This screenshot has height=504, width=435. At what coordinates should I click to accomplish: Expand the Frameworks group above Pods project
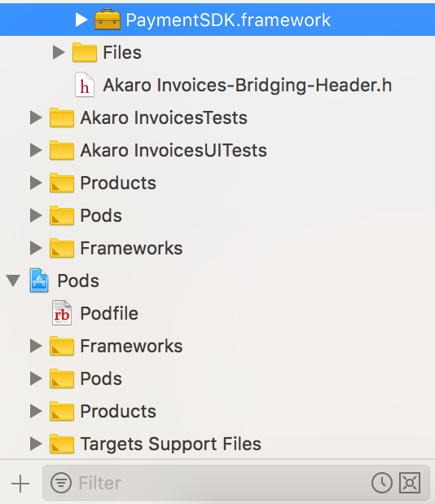point(36,248)
